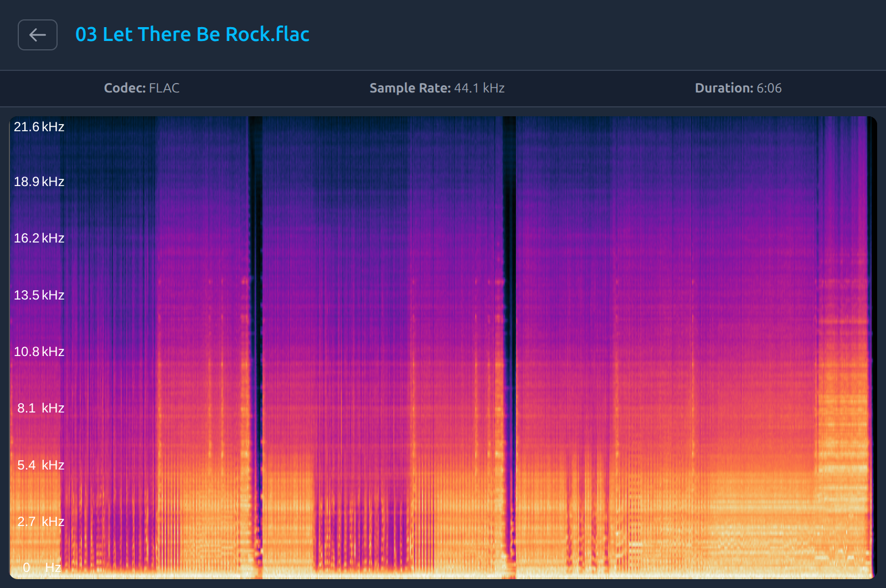The width and height of the screenshot is (886, 588).
Task: Click the 10.8 kHz frequency axis label
Action: coord(39,352)
